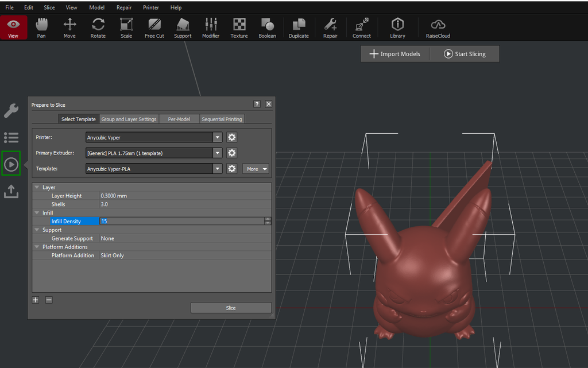Viewport: 588px width, 368px height.
Task: Open the Repair tool
Action: coord(330,27)
